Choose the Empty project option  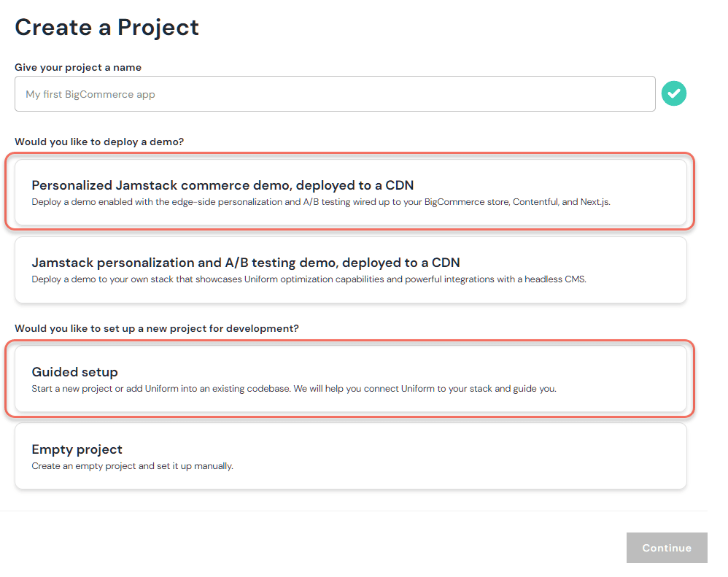pos(350,456)
